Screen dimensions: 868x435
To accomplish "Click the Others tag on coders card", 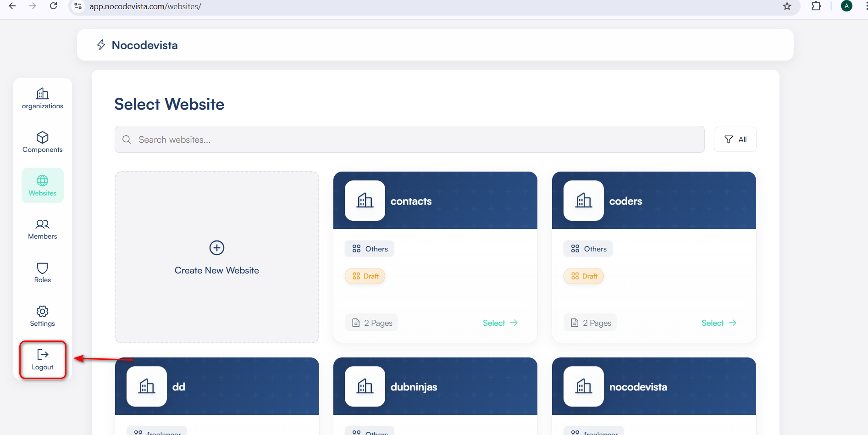I will pyautogui.click(x=588, y=249).
